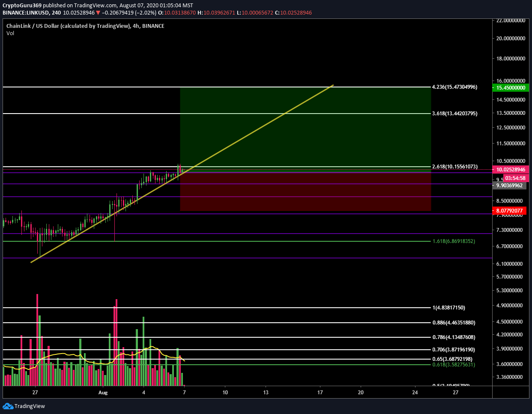532x414 pixels.
Task: Select the 3.618(13.44203795) Fibonacci label
Action: pyautogui.click(x=454, y=114)
